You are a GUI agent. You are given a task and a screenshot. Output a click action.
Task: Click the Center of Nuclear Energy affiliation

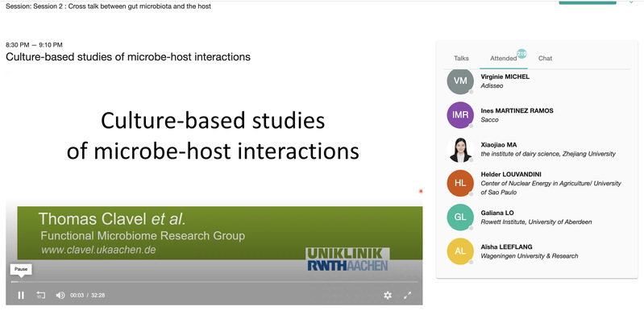[x=551, y=188]
